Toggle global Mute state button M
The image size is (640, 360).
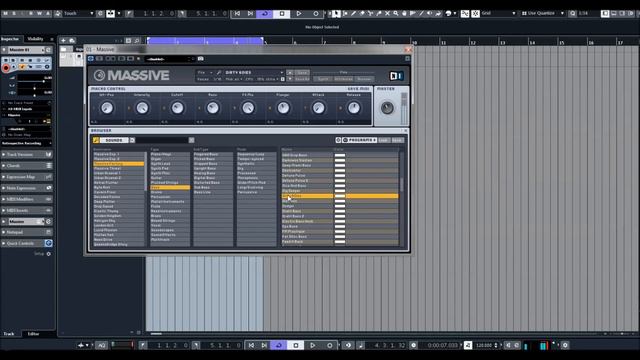pos(5,13)
